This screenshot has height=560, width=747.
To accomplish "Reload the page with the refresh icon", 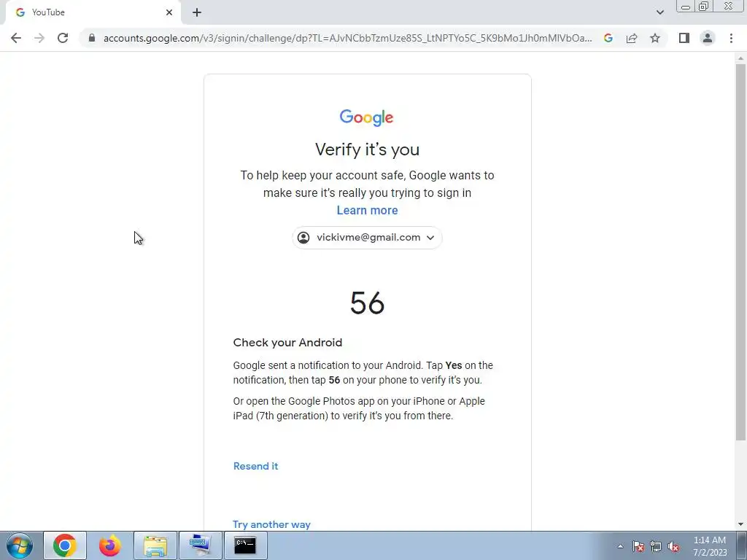I will pyautogui.click(x=63, y=38).
